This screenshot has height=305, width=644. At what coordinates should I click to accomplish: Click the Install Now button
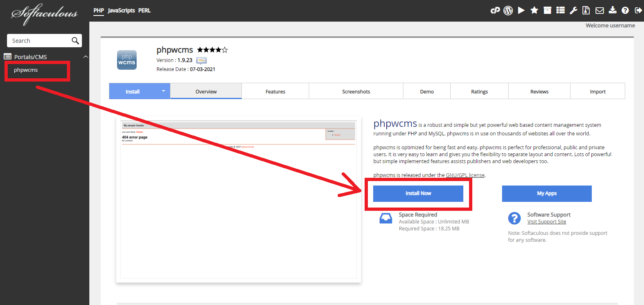click(x=418, y=193)
